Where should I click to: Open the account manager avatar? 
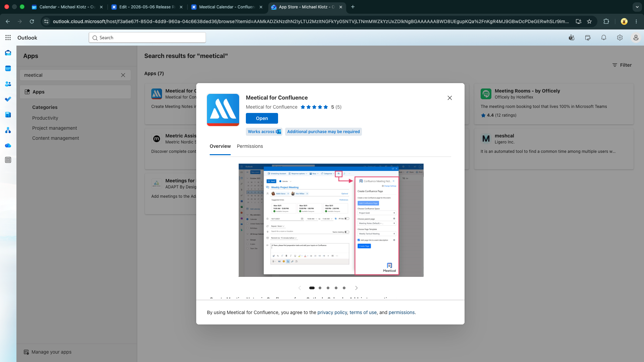coord(636,38)
